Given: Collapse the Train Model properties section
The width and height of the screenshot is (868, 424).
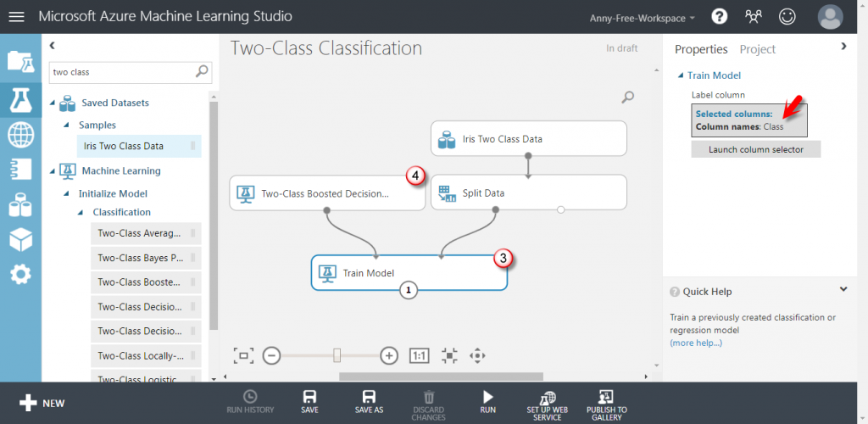Looking at the screenshot, I should (680, 75).
